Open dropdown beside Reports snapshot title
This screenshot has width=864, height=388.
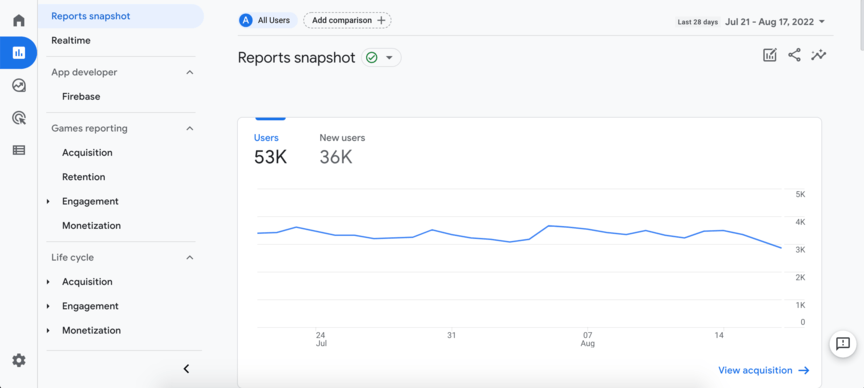[x=390, y=58]
